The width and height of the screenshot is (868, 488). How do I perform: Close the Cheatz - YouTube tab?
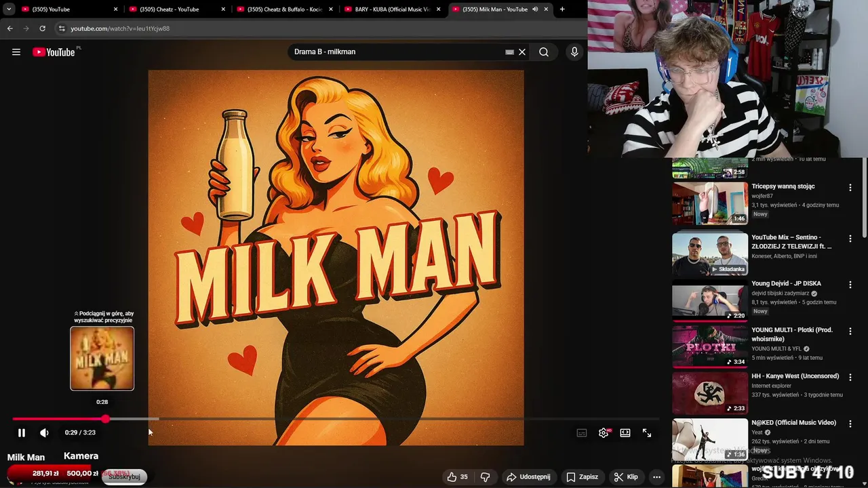point(223,9)
